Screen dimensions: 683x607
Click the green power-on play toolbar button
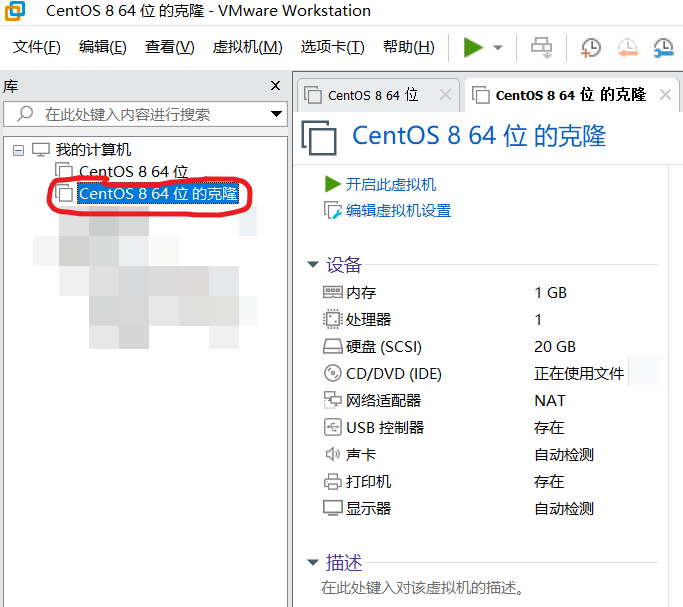point(473,47)
